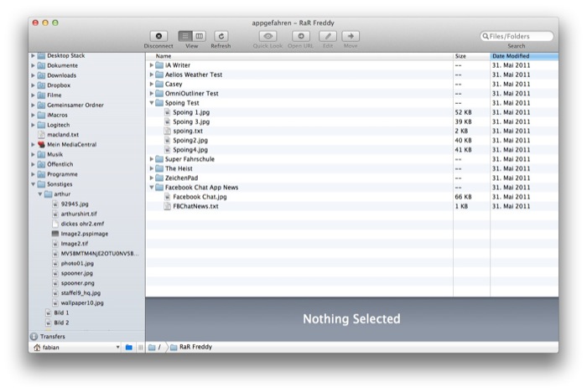This screenshot has height=392, width=587.
Task: Click the Transfers info icon
Action: [34, 336]
